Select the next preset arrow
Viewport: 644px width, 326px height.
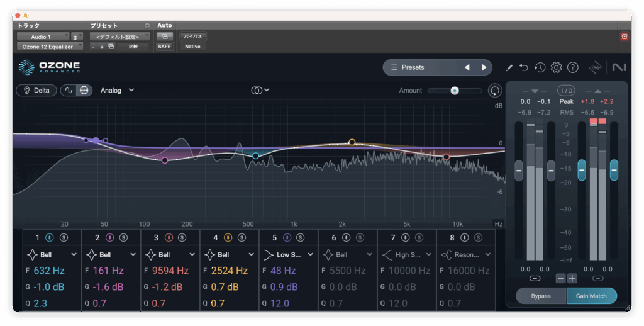(x=484, y=67)
